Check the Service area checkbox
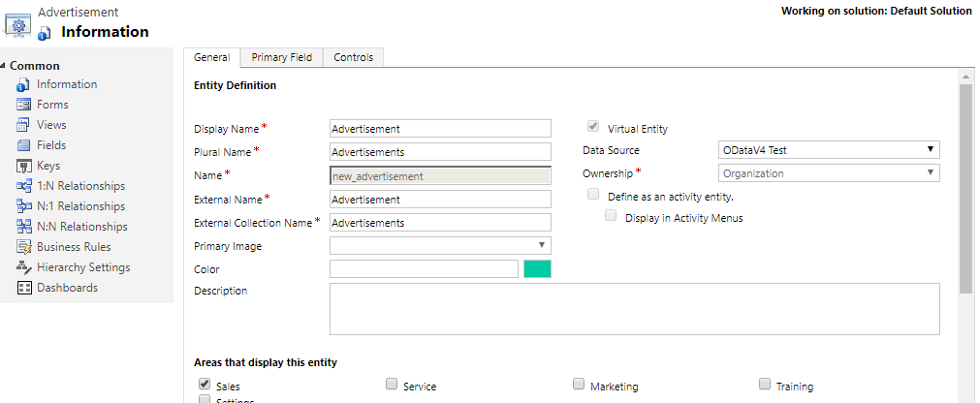Image resolution: width=980 pixels, height=403 pixels. 392,384
